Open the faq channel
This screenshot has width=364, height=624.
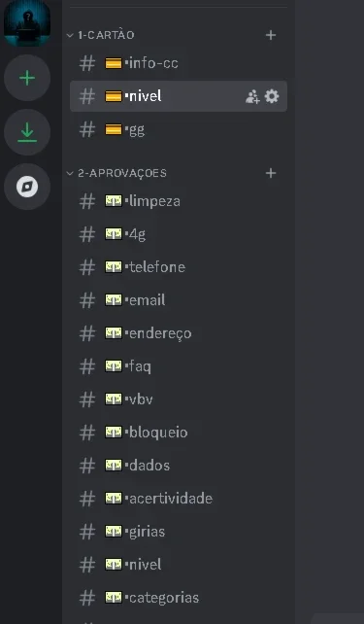click(x=179, y=366)
